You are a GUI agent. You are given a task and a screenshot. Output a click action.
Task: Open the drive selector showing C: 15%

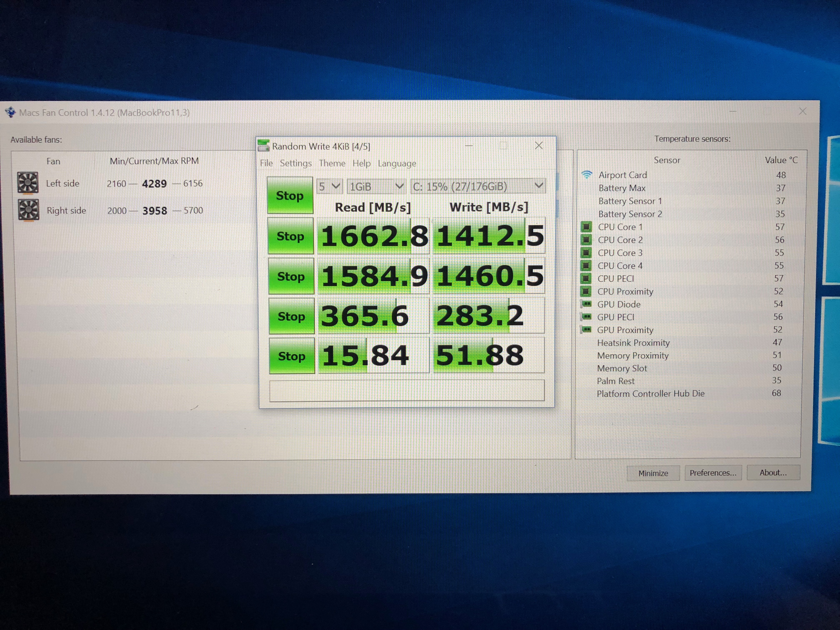pyautogui.click(x=478, y=186)
